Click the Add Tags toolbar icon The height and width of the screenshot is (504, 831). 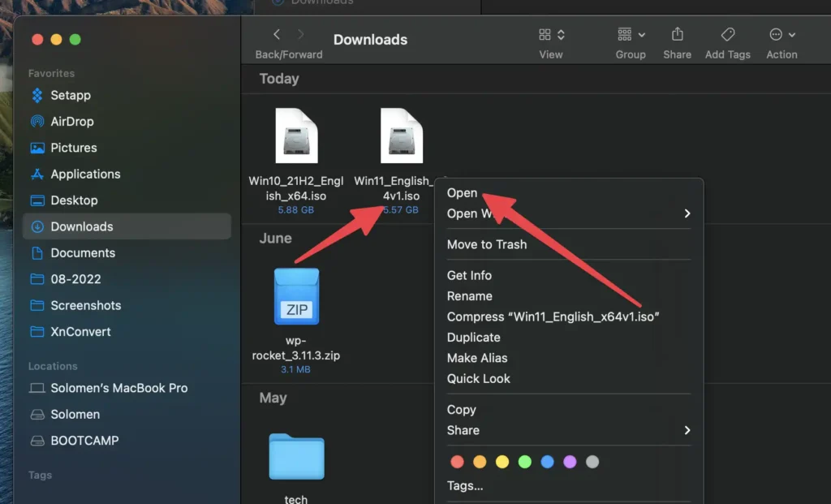pyautogui.click(x=728, y=34)
